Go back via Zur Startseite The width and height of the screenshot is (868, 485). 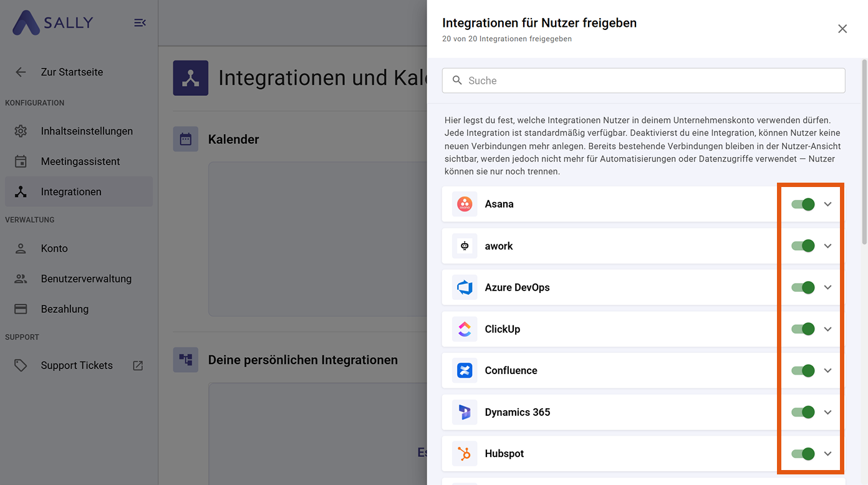point(71,72)
